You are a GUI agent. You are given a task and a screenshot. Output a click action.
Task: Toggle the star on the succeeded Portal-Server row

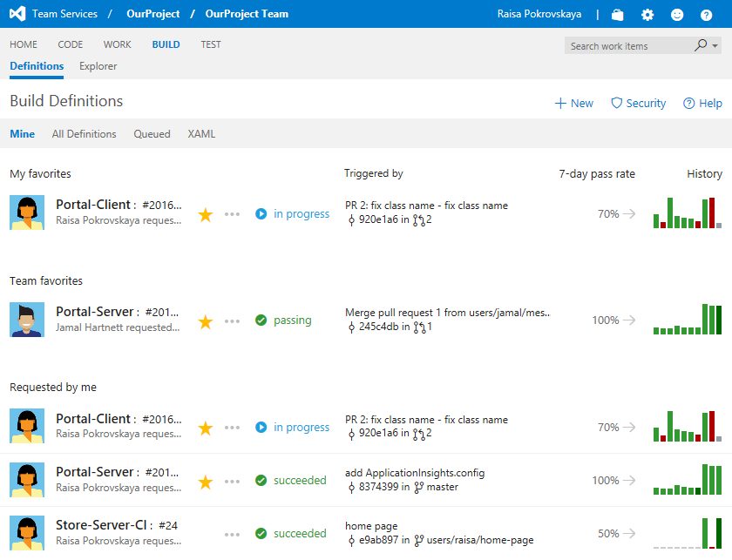coord(206,482)
